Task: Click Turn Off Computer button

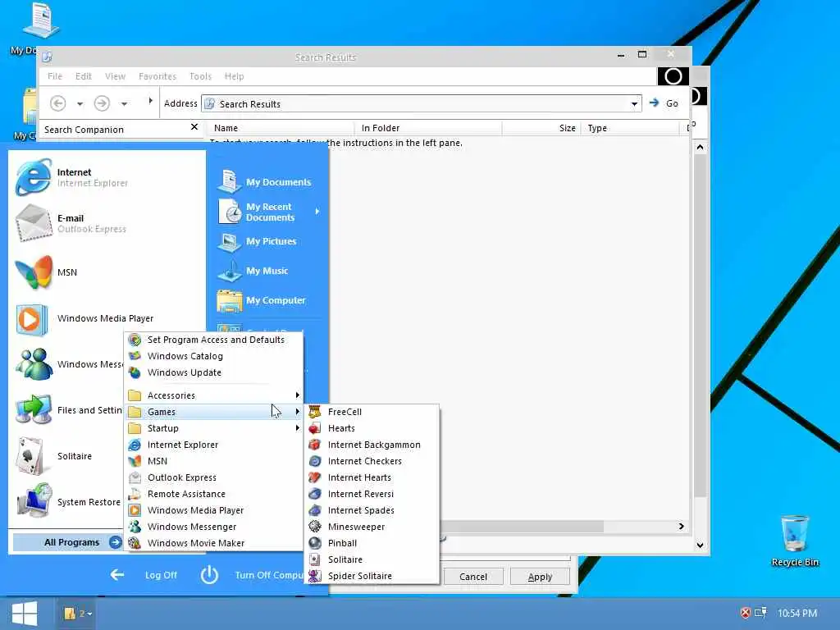Action: 252,575
